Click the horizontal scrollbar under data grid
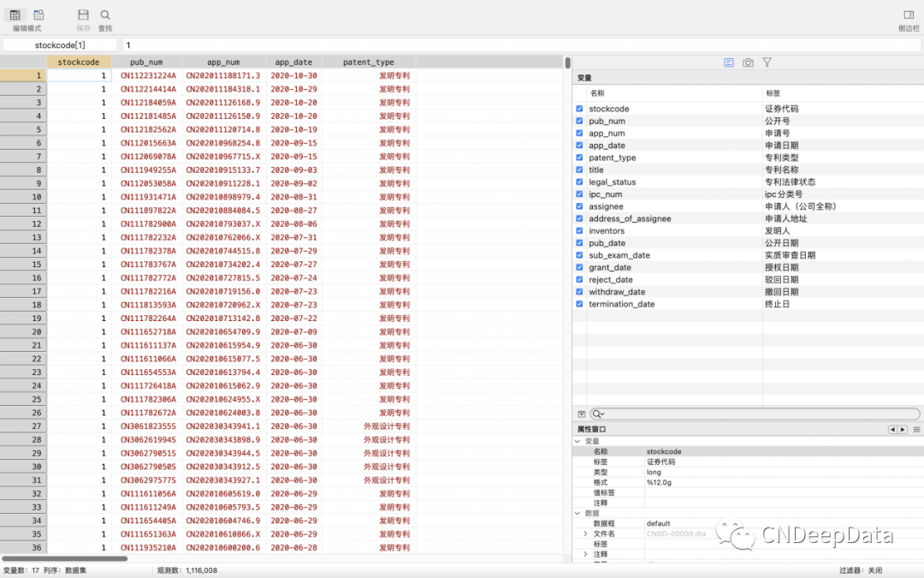Image resolution: width=924 pixels, height=578 pixels. pyautogui.click(x=65, y=558)
